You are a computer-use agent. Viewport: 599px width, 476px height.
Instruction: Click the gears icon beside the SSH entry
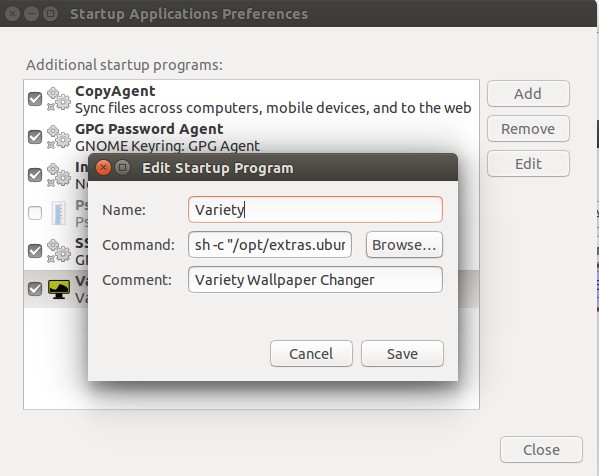click(x=58, y=251)
